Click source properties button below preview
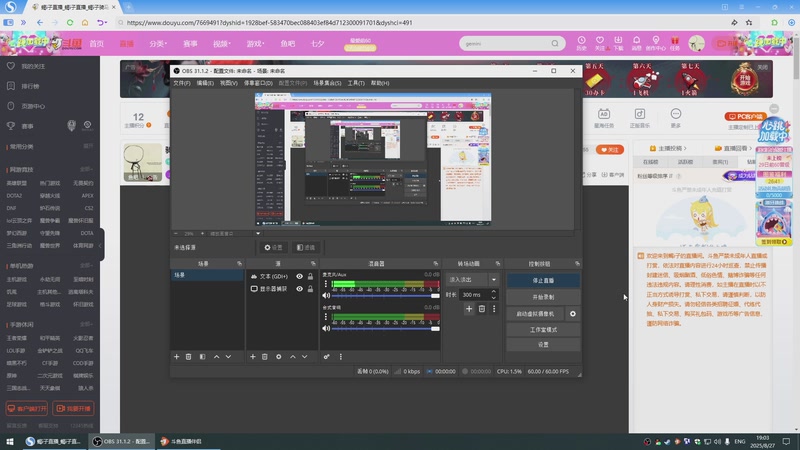800x450 pixels. click(x=273, y=247)
